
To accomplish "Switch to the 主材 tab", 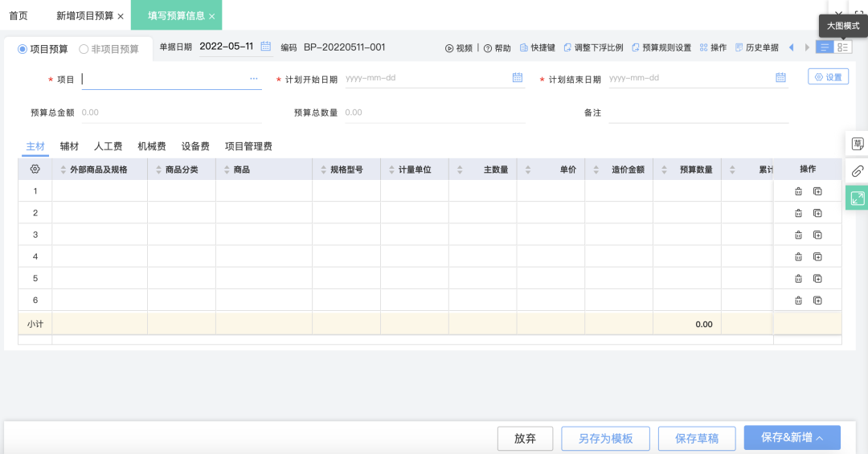I will click(x=35, y=146).
